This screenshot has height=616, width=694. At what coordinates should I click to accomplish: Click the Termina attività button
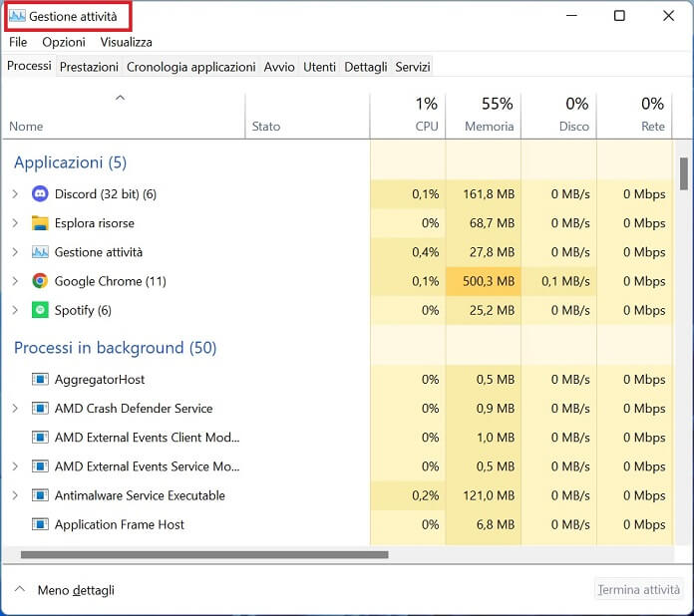pyautogui.click(x=639, y=589)
